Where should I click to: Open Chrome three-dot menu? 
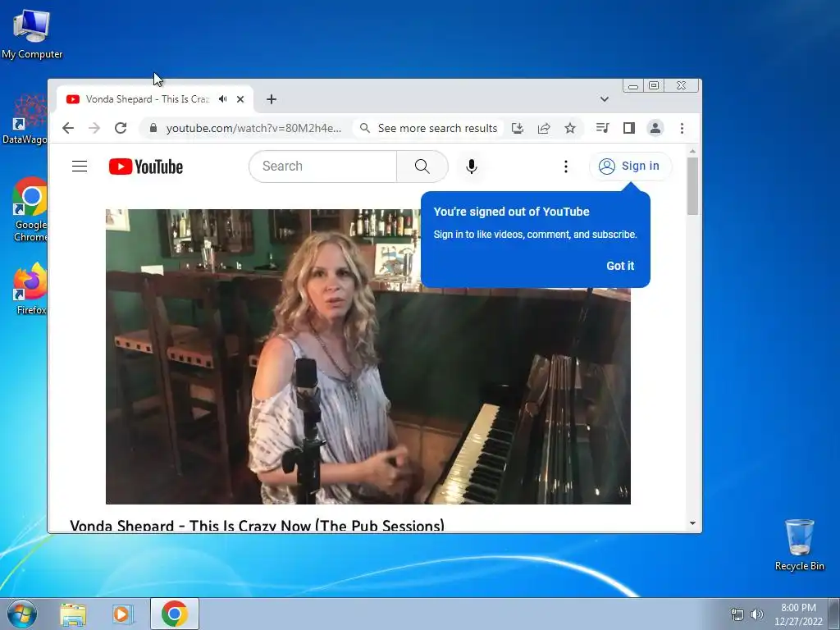click(682, 128)
